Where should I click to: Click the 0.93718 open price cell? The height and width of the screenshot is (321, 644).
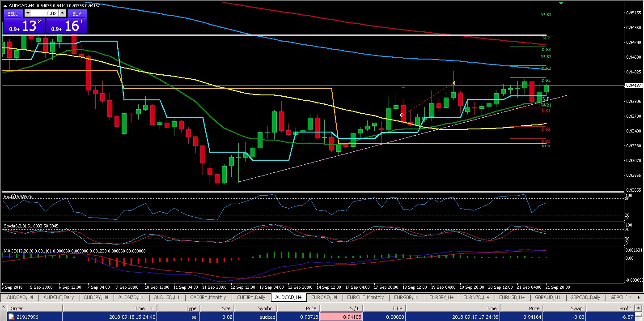pos(299,317)
